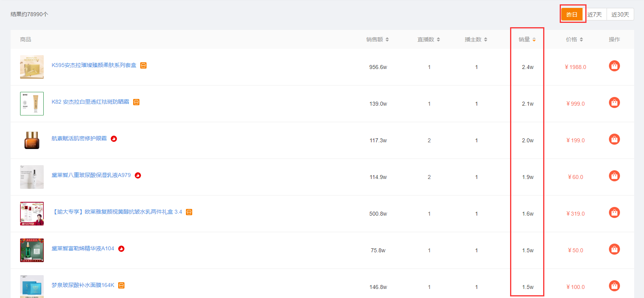
Task: Click shopping bag icon for 欧莱雅复颜 row
Action: click(614, 212)
